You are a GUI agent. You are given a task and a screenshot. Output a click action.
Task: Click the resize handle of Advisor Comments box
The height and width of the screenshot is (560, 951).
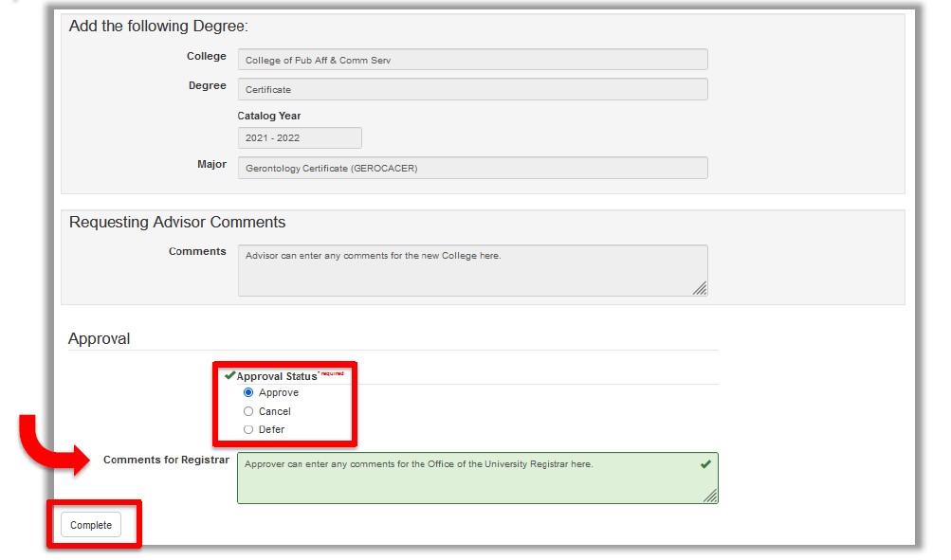(x=700, y=288)
